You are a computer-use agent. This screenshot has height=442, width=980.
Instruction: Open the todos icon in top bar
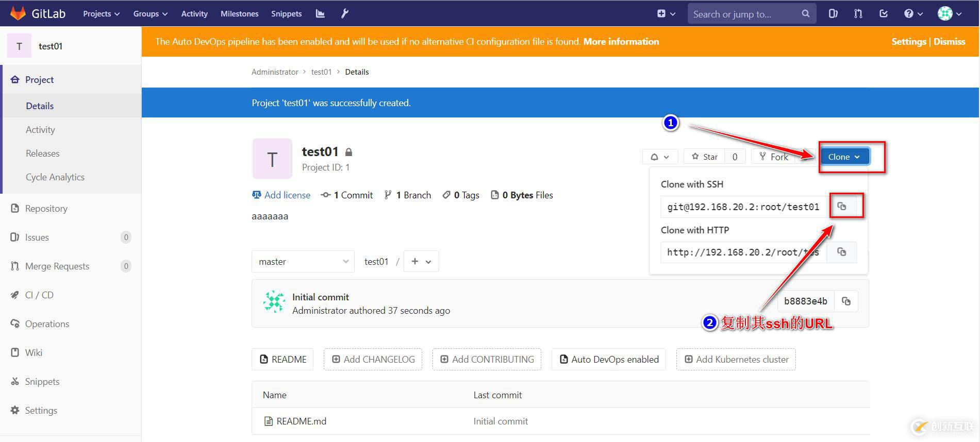click(883, 14)
